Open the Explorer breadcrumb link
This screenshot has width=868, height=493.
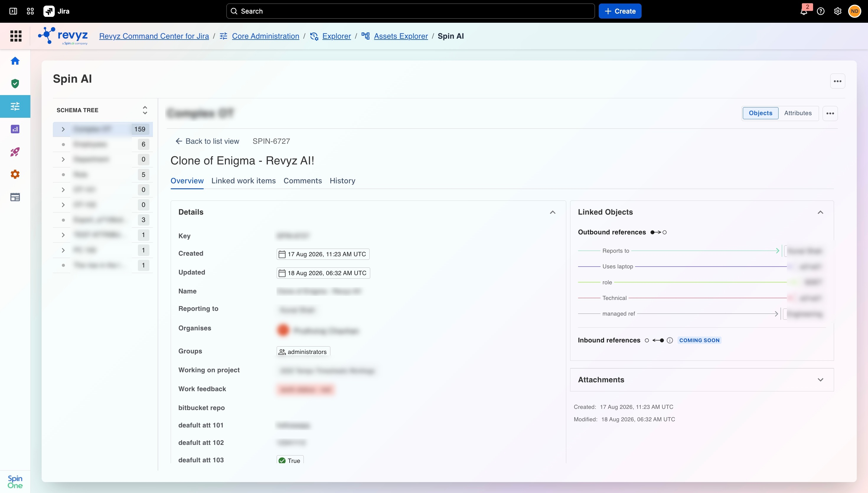point(337,36)
